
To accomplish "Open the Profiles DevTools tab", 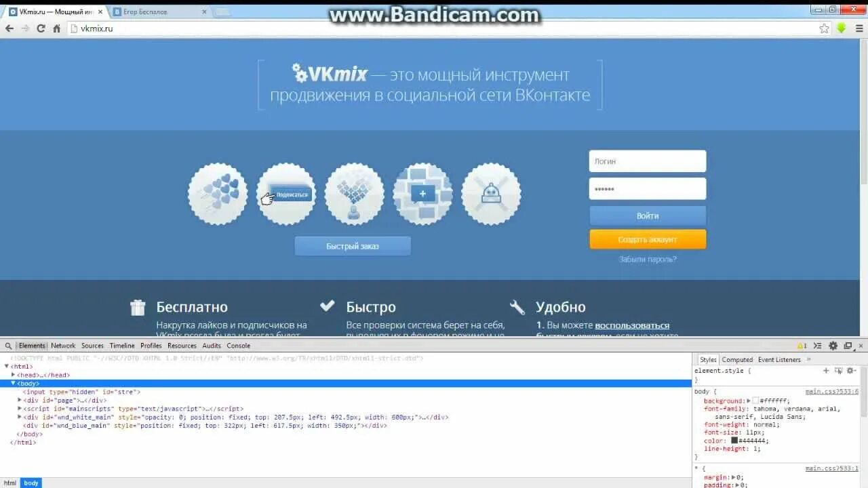I will click(151, 346).
